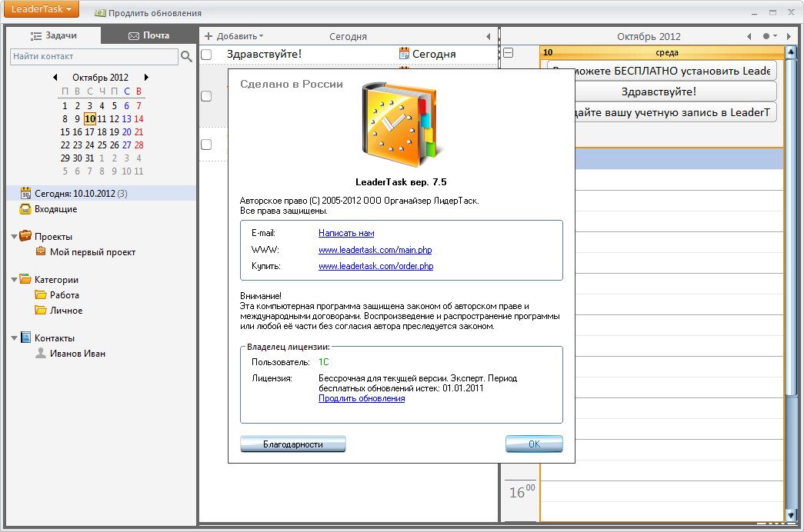Click the Контакты address book icon
Image resolution: width=804 pixels, height=532 pixels.
click(25, 338)
